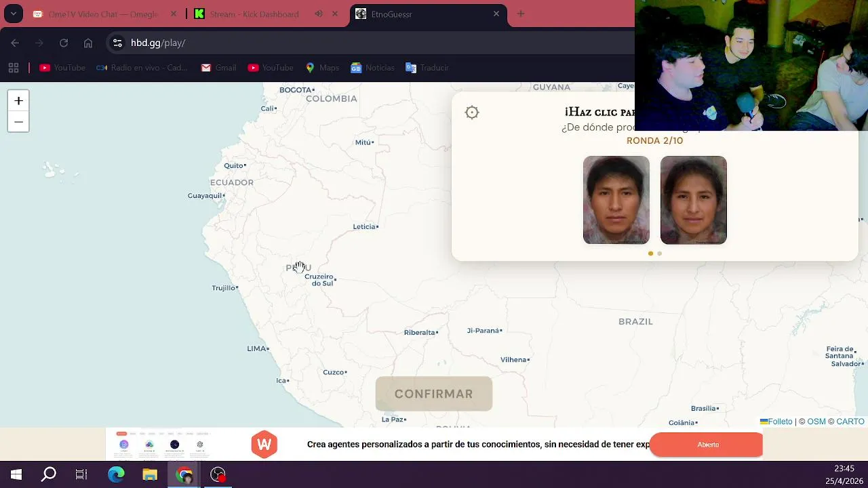Click the BRAZIL country label

click(635, 321)
